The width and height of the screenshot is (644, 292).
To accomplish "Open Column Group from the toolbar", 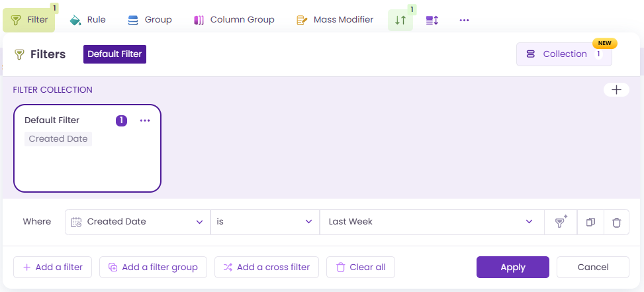I will click(234, 20).
